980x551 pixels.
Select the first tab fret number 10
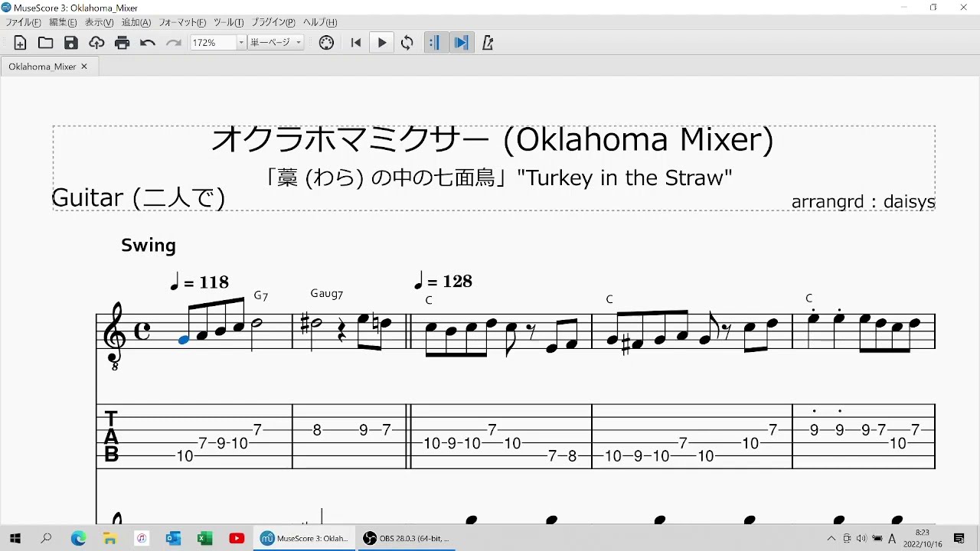click(185, 456)
